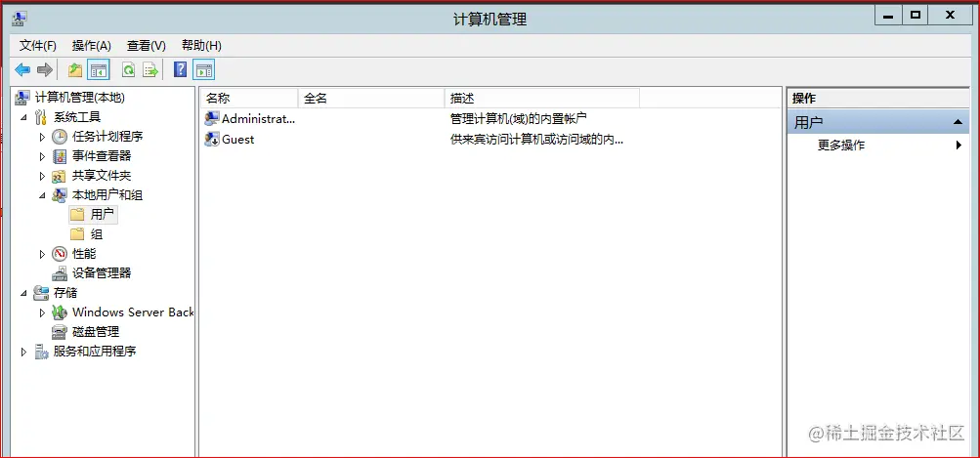Select the 组 tree label
This screenshot has height=458, width=980.
[97, 234]
